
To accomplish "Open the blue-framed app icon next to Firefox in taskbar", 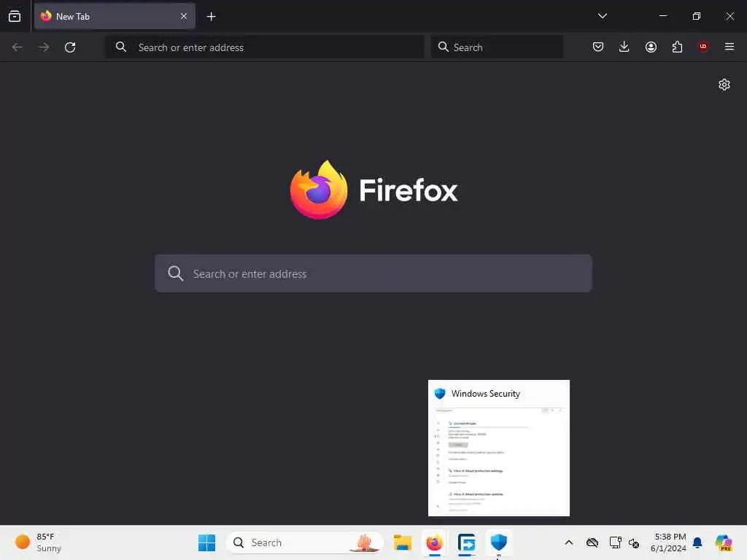I will (x=466, y=542).
